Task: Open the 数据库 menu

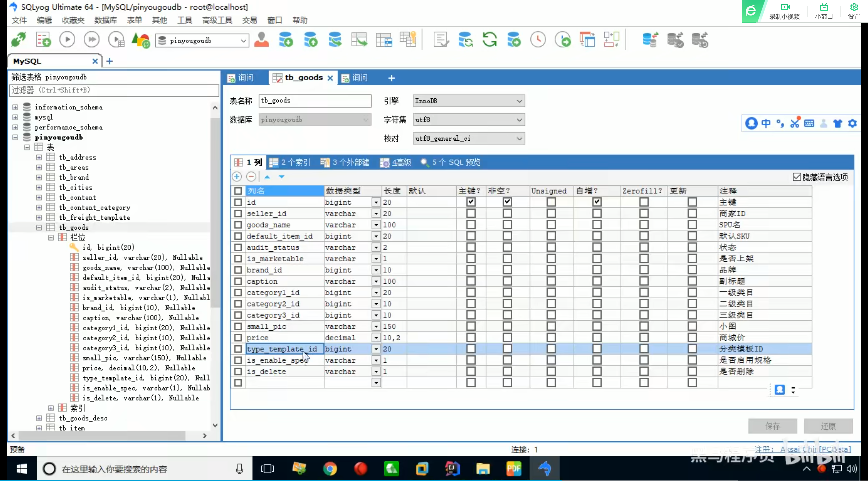Action: point(106,20)
